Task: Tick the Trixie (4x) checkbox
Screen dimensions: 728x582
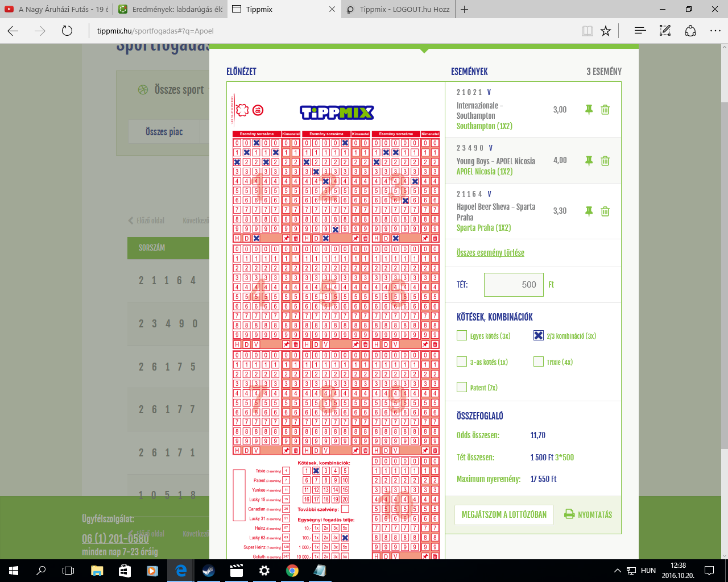Action: (539, 361)
